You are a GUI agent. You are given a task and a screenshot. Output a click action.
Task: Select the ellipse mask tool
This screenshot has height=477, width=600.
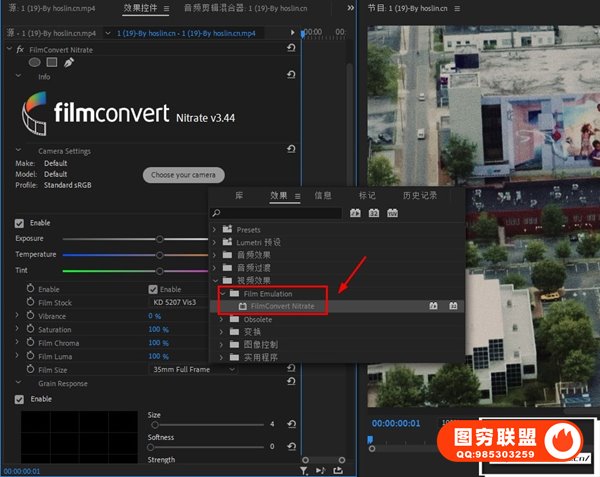point(34,62)
